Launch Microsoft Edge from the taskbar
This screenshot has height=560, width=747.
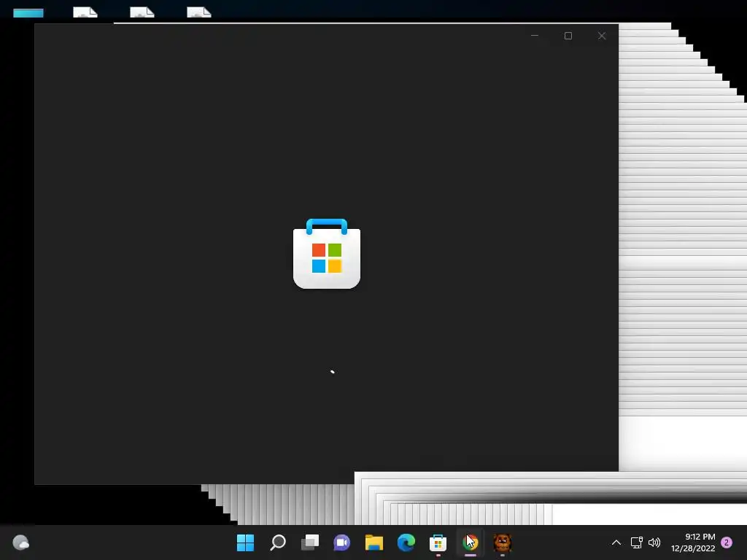pyautogui.click(x=406, y=542)
